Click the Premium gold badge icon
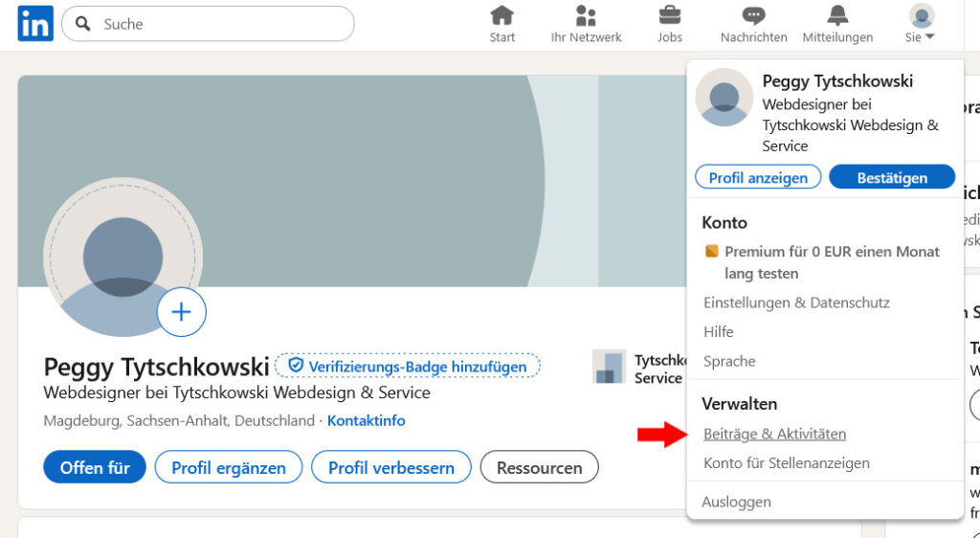Screen dimensions: 980x538 tap(711, 252)
